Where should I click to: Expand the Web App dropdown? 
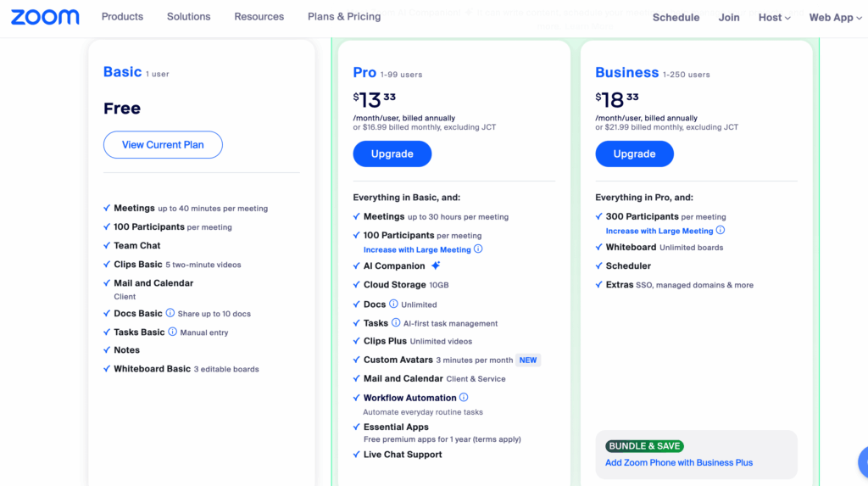pos(836,17)
